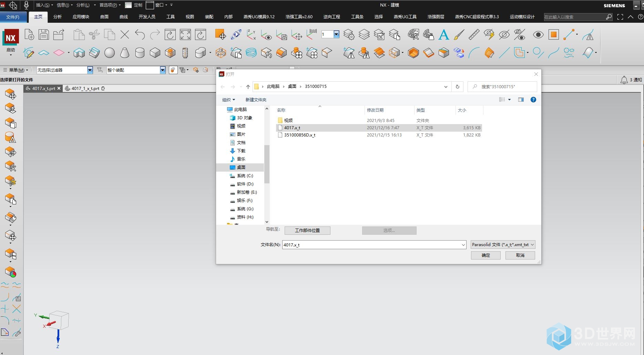The width and height of the screenshot is (644, 355).
Task: Click the search box 搜索"351000715"
Action: (502, 87)
